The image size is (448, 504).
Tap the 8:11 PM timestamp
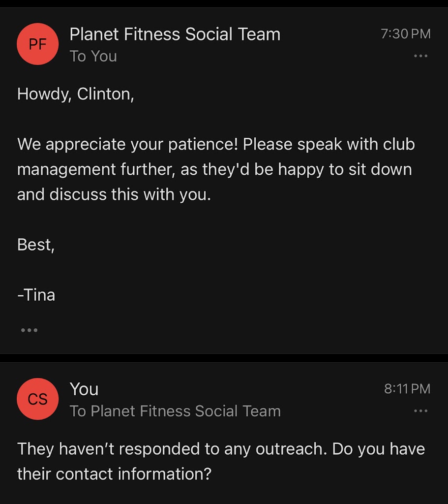(407, 389)
